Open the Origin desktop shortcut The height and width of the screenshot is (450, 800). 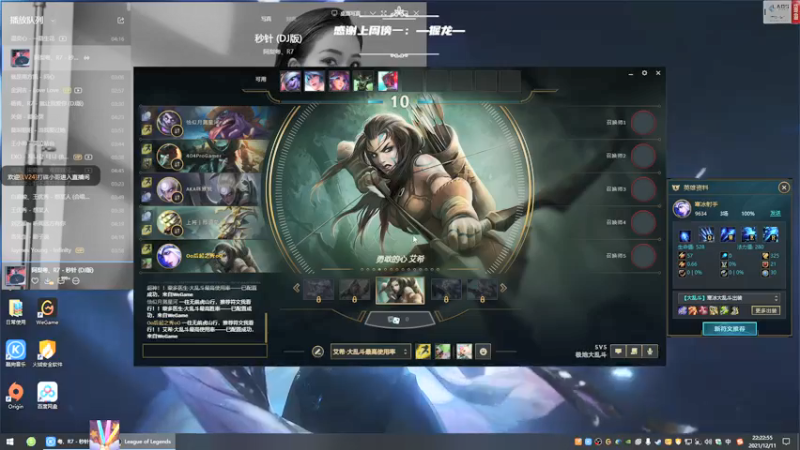[15, 395]
